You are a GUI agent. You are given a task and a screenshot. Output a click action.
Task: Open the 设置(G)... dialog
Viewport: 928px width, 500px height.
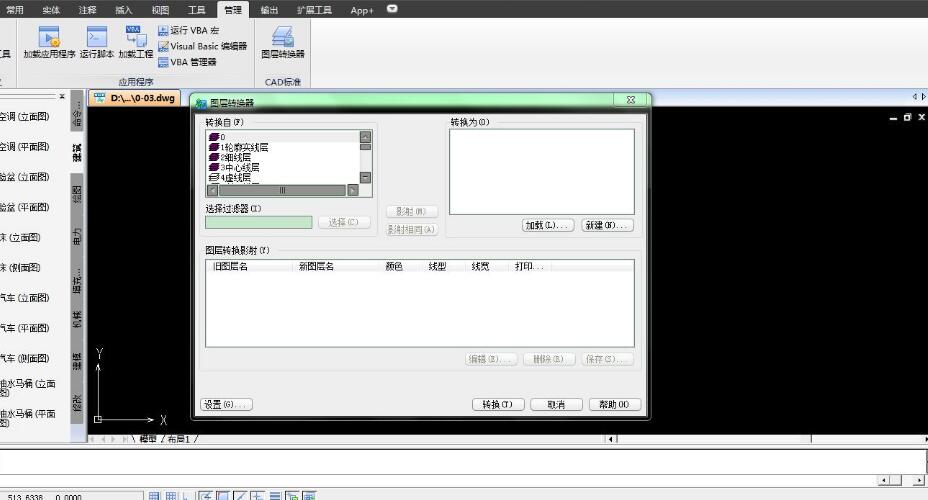point(227,405)
